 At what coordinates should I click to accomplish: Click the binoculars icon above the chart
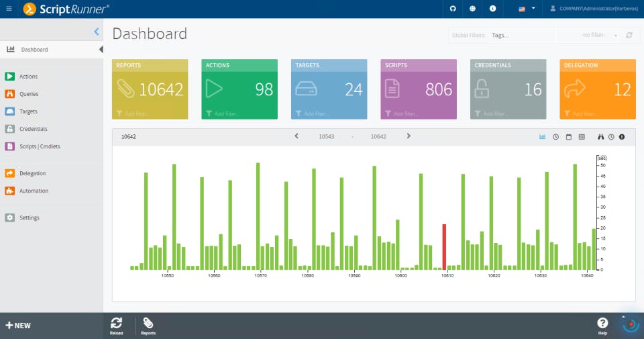tap(600, 137)
